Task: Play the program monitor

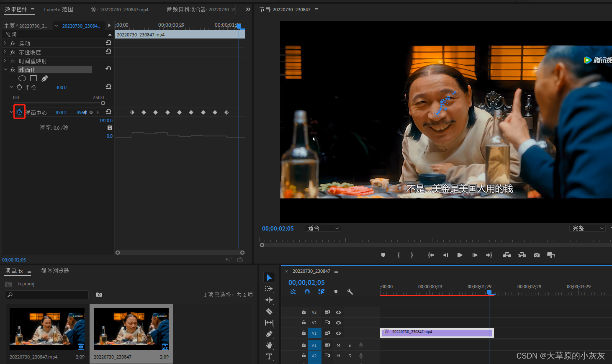Action: 460,255
